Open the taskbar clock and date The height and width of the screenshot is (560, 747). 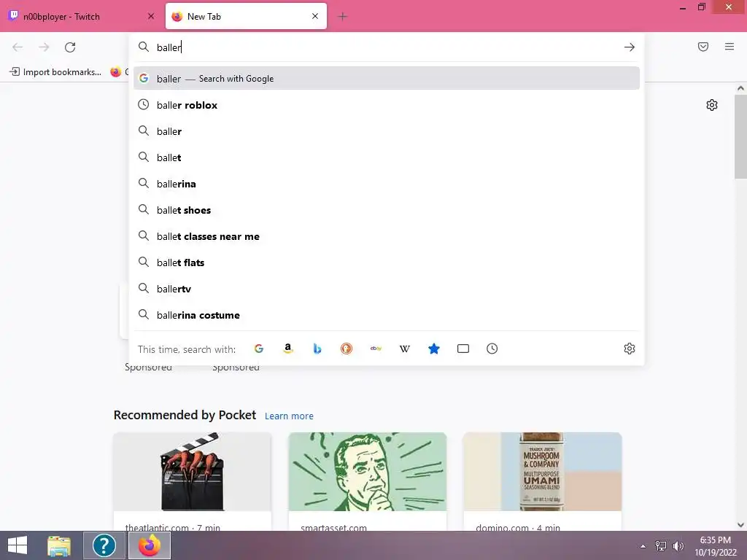[x=715, y=546]
